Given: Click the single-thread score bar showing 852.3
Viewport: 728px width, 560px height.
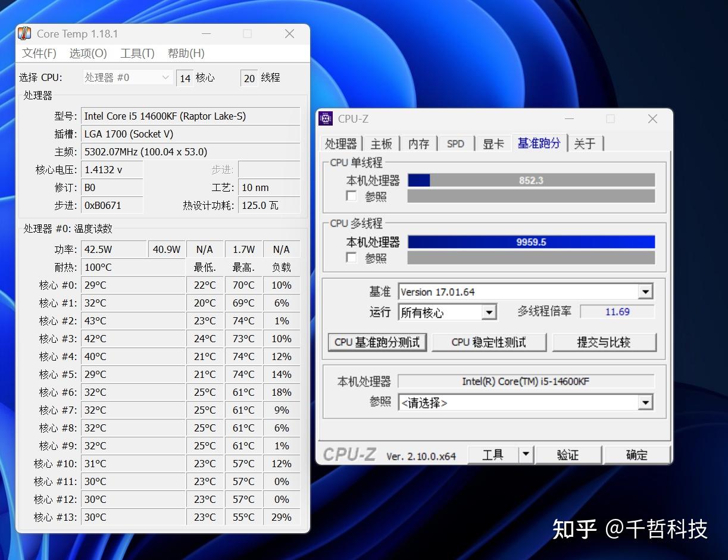Looking at the screenshot, I should [531, 180].
